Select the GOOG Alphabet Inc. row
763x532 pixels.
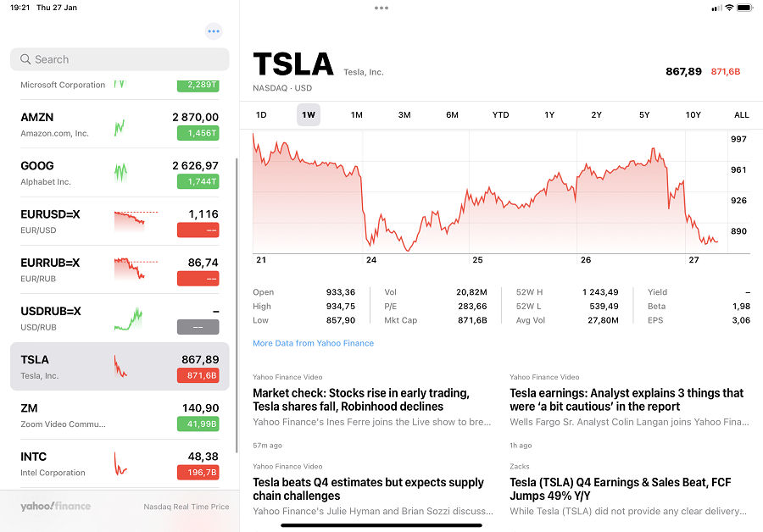120,173
